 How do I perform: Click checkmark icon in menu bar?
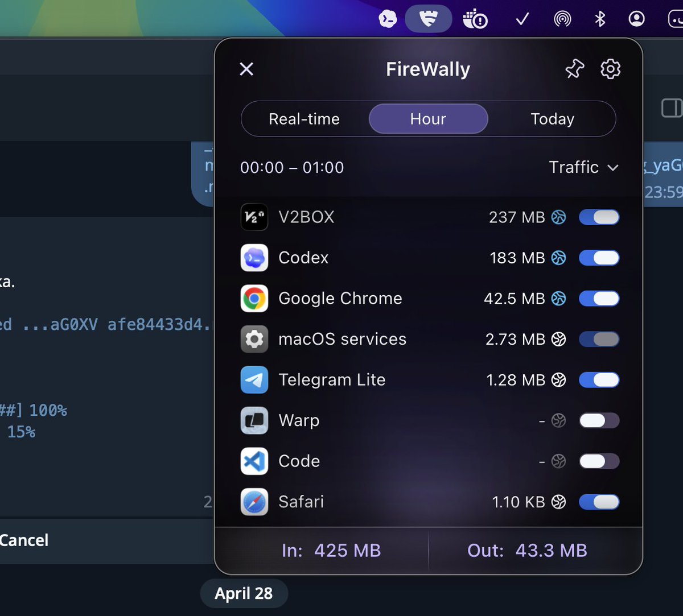[522, 19]
